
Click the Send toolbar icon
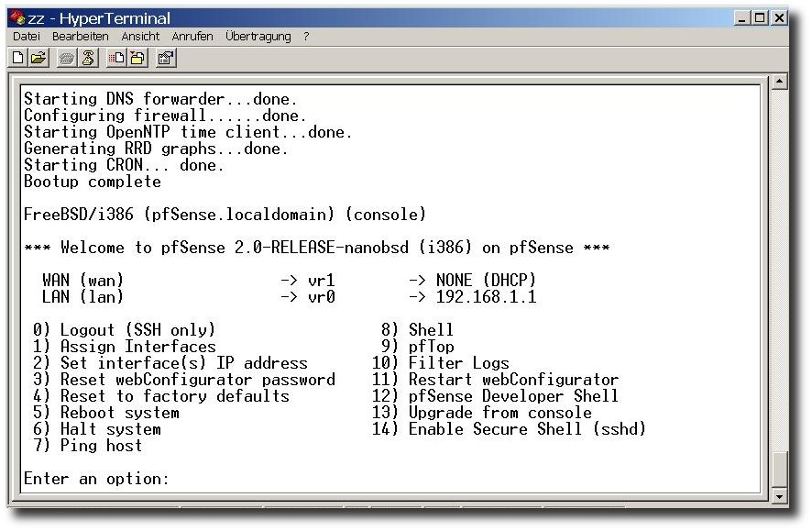tap(116, 58)
